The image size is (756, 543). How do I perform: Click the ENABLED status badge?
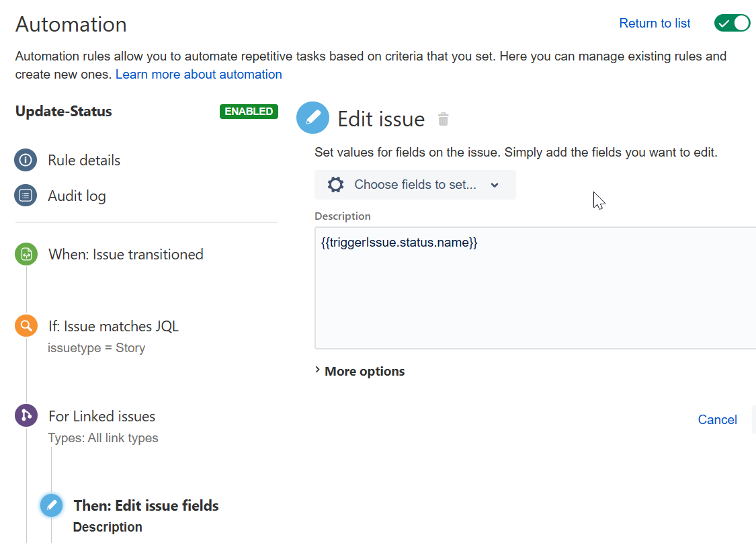pos(249,112)
